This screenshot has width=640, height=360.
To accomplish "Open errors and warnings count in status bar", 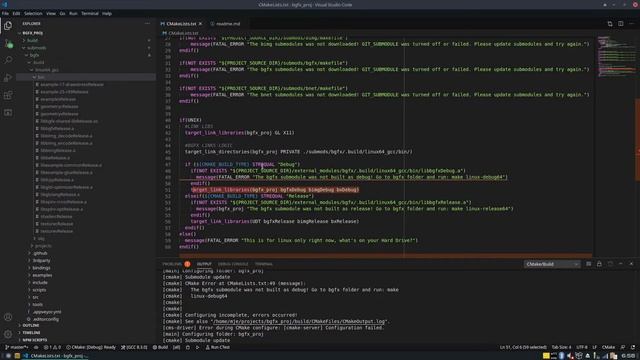I will 52,347.
